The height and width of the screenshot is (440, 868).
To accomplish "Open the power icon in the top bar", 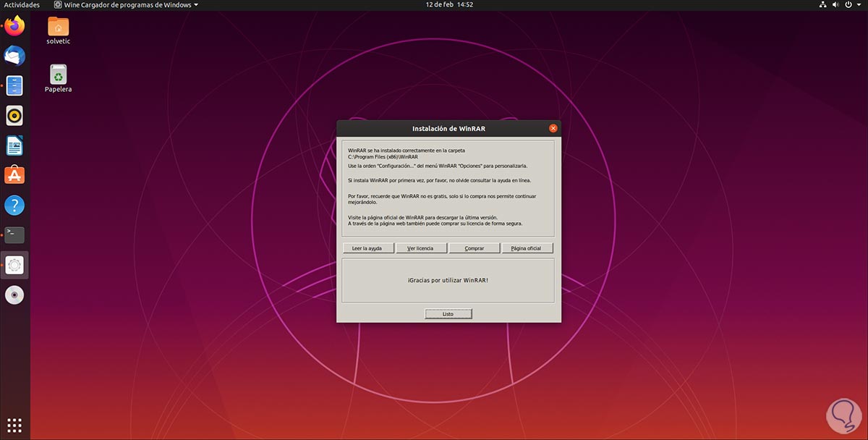I will click(x=849, y=5).
